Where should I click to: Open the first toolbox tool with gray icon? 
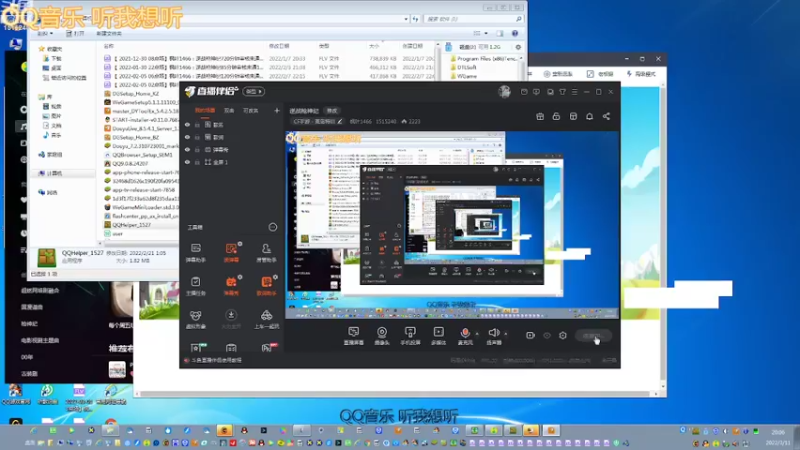(x=195, y=253)
